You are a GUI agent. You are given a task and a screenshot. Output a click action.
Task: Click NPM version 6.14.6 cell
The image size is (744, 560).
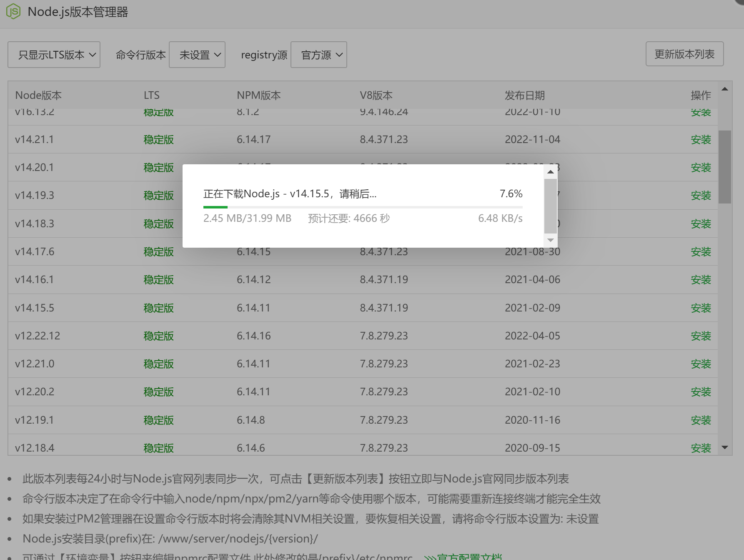(x=251, y=448)
